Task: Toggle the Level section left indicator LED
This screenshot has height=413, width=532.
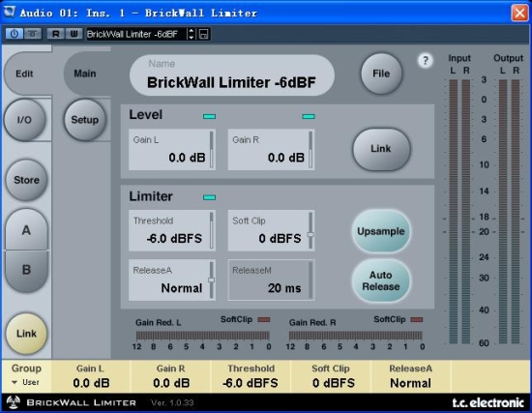Action: [x=209, y=116]
